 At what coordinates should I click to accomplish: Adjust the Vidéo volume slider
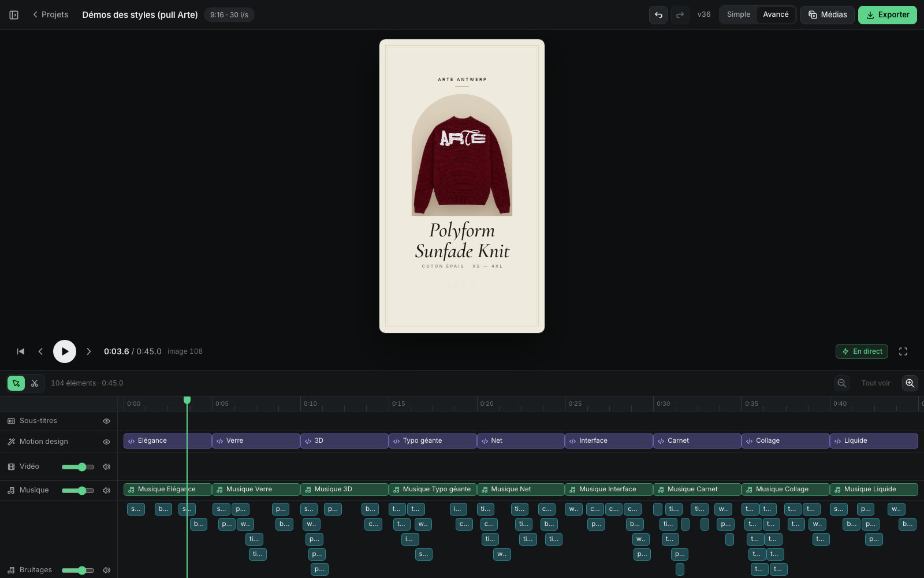point(78,467)
